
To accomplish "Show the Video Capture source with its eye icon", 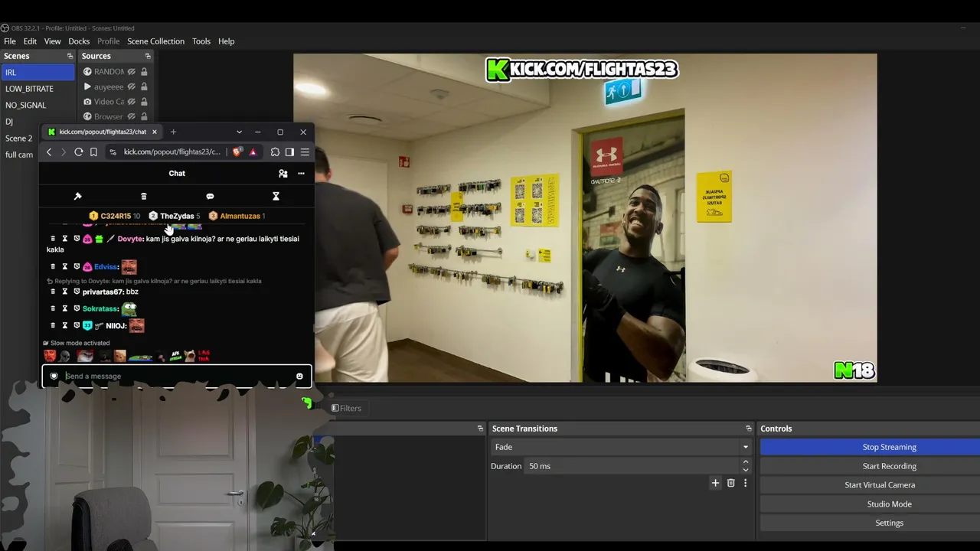I will (132, 102).
